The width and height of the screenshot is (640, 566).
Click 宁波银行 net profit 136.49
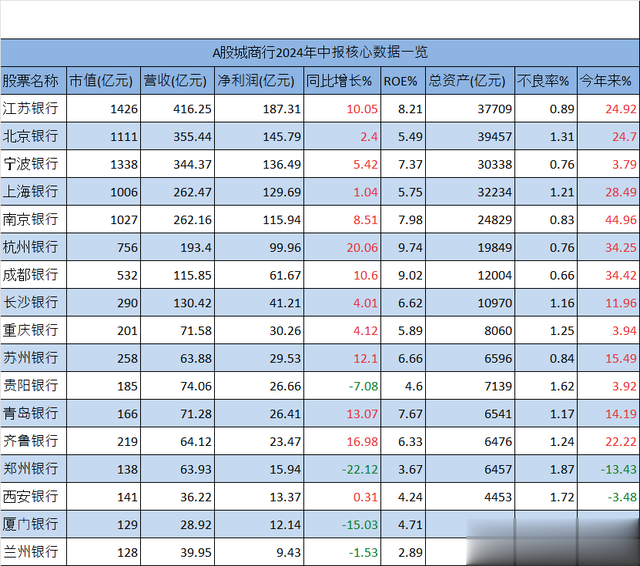(x=282, y=164)
